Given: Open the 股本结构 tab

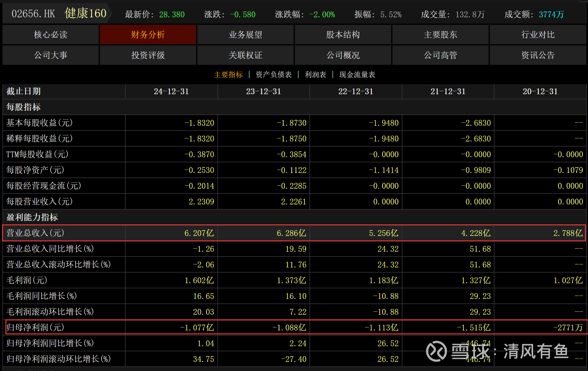Looking at the screenshot, I should pos(343,35).
